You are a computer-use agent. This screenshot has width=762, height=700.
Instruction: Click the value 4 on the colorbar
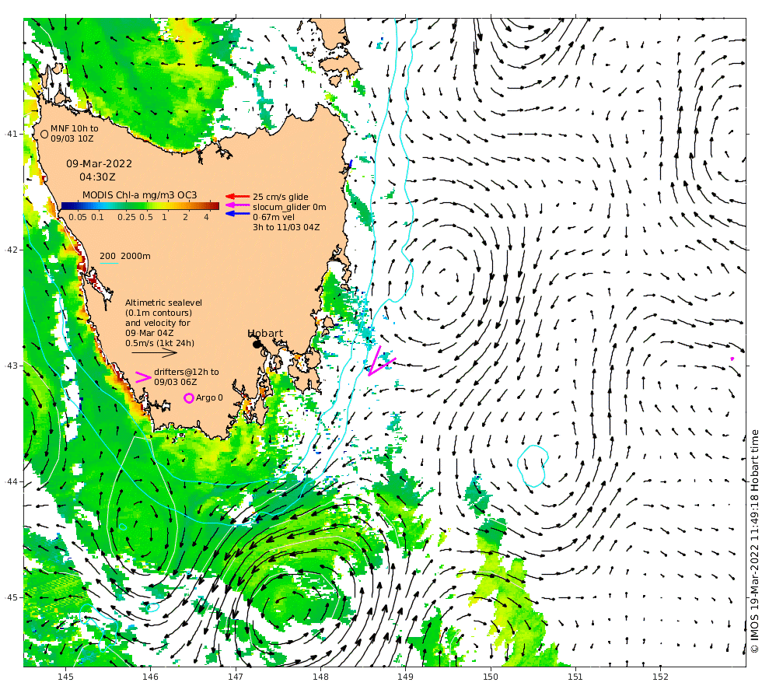point(207,217)
